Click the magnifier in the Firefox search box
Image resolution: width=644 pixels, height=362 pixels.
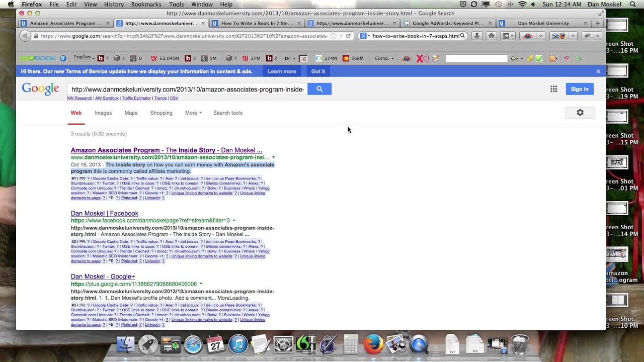click(462, 36)
